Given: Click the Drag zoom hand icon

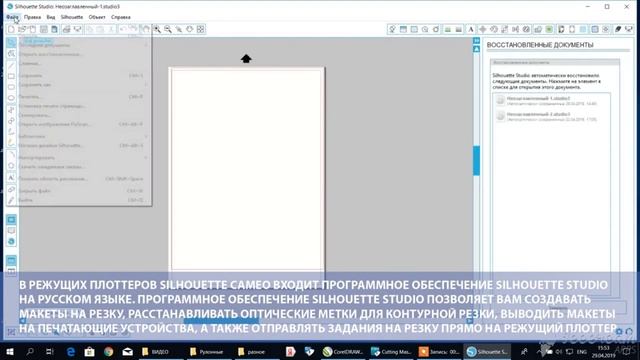Looking at the screenshot, I should click(x=189, y=29).
